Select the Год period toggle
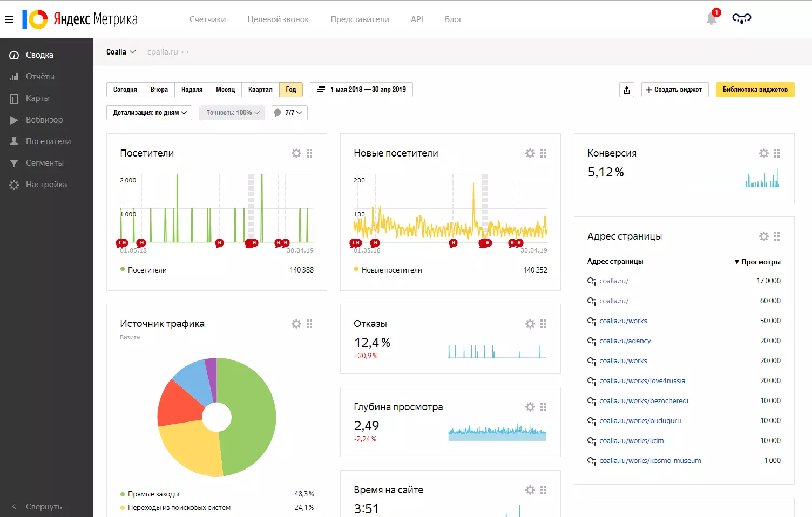 click(290, 90)
